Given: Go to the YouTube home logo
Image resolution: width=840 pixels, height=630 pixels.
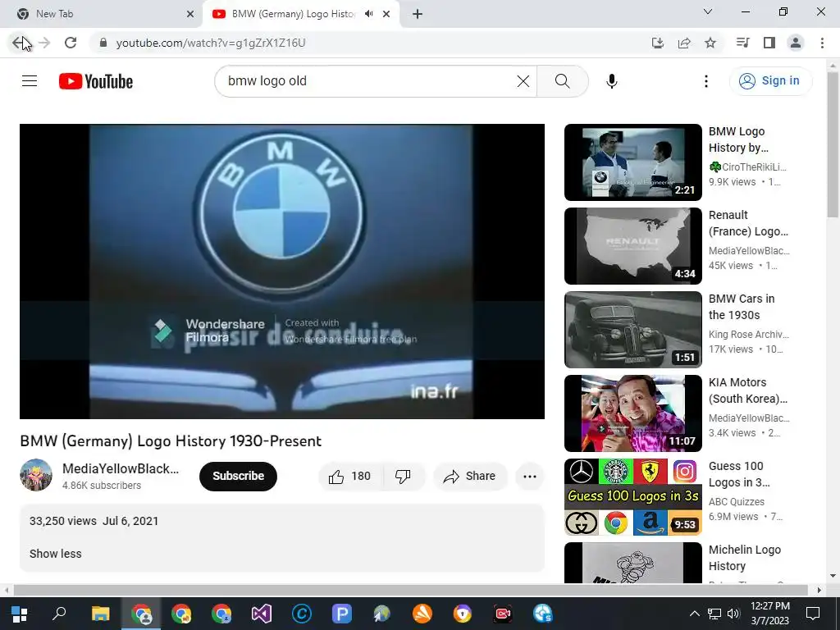Looking at the screenshot, I should 96,81.
